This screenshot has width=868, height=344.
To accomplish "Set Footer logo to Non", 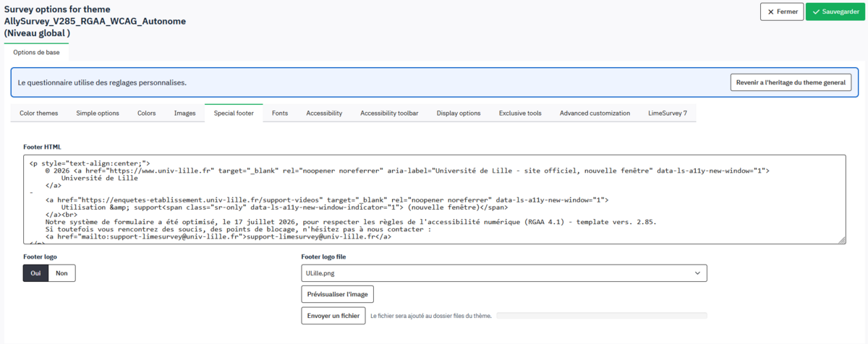I will point(61,273).
